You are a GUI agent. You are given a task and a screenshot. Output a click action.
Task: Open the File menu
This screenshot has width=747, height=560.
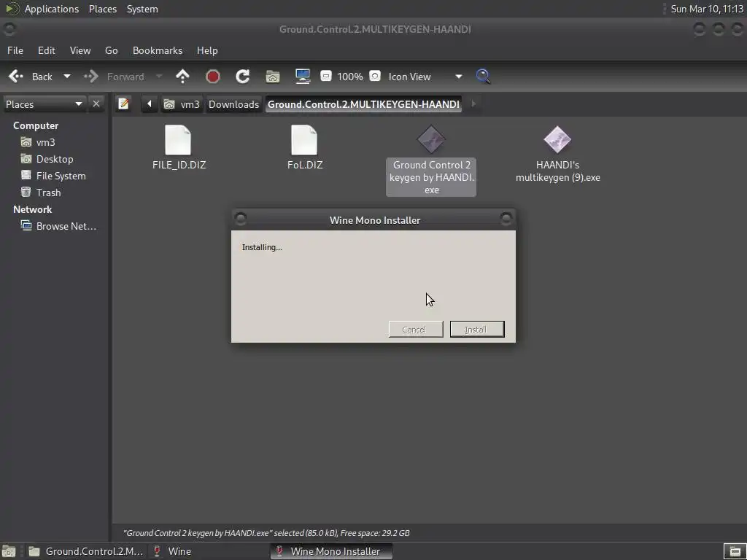coord(15,50)
